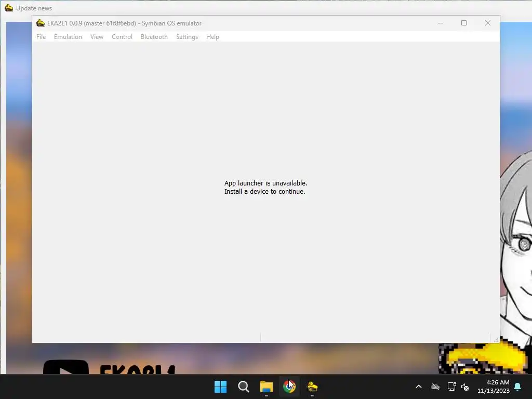Open the Settings menu
The width and height of the screenshot is (532, 399).
(187, 37)
